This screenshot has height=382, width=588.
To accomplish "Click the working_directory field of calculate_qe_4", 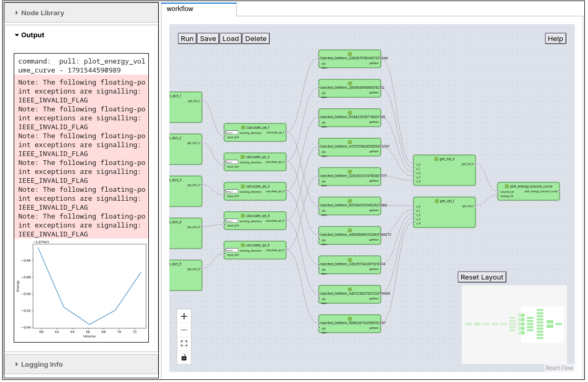I will [232, 221].
